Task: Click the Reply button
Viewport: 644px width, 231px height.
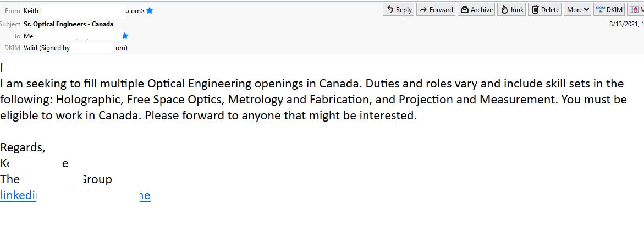Action: point(399,10)
